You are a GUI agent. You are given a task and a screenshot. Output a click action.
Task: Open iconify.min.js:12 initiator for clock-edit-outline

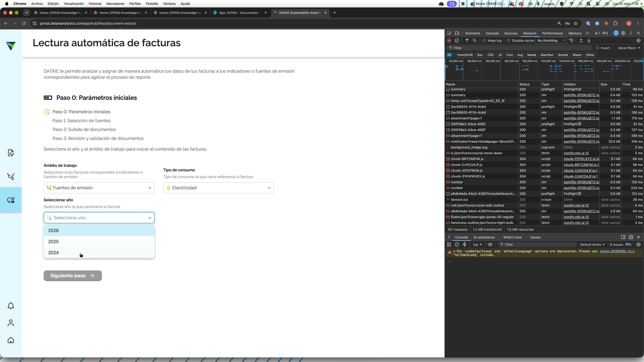(576, 205)
